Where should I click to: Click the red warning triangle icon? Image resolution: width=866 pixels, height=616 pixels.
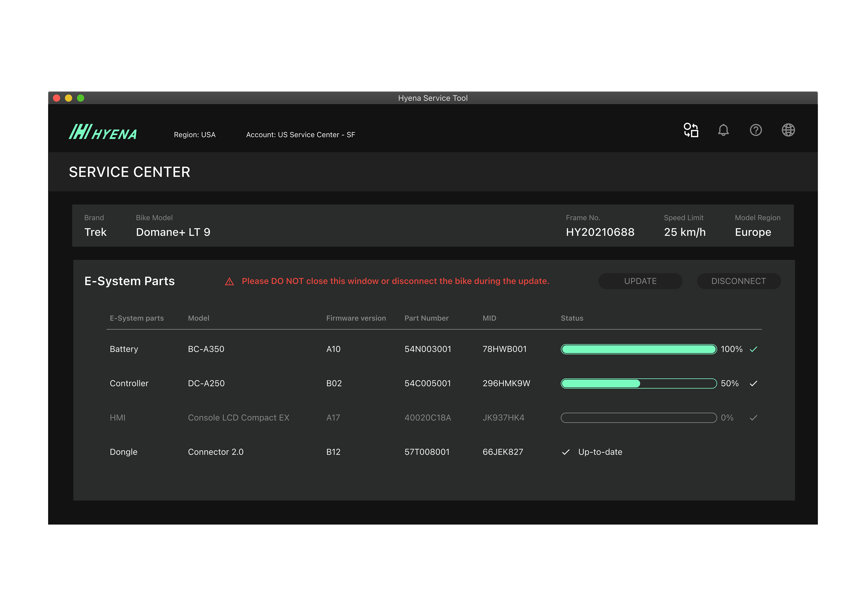pyautogui.click(x=229, y=282)
